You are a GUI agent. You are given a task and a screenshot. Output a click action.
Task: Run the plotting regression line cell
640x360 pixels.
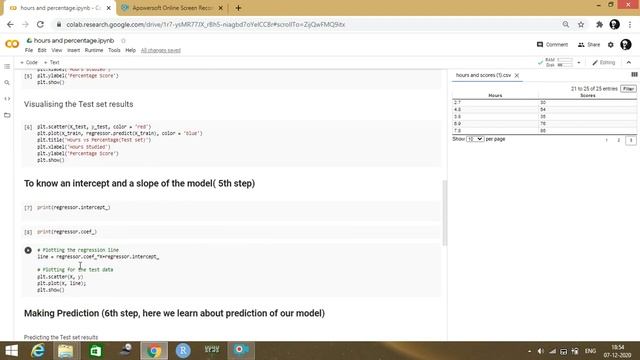tap(28, 250)
